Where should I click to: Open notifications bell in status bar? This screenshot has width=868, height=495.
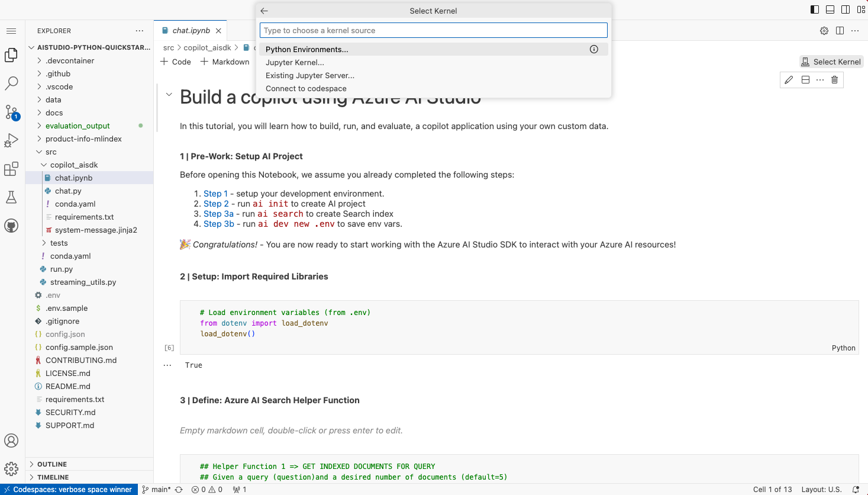coord(856,490)
